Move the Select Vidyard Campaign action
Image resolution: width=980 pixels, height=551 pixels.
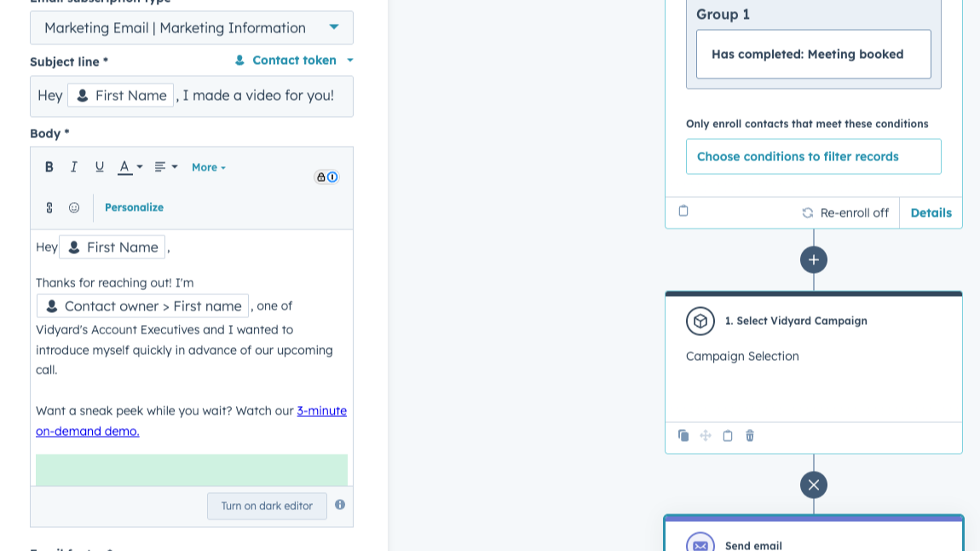706,436
